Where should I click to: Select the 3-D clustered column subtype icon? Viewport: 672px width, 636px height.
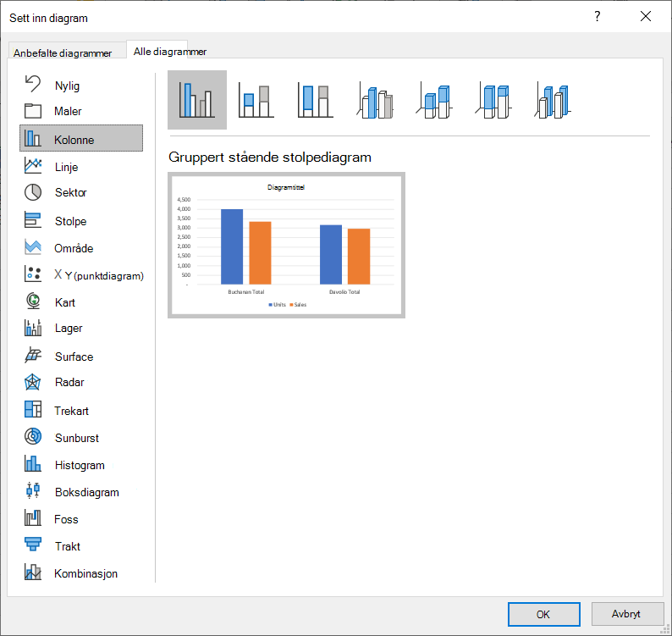click(375, 100)
